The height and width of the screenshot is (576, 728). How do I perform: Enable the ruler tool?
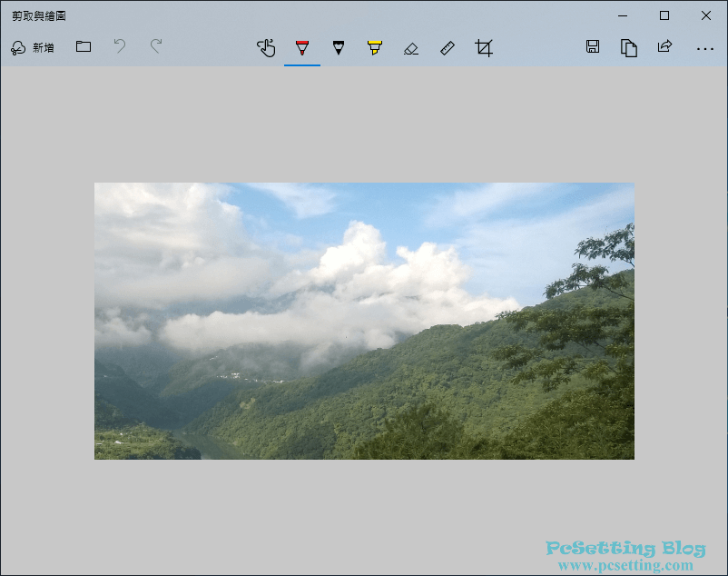tap(448, 48)
